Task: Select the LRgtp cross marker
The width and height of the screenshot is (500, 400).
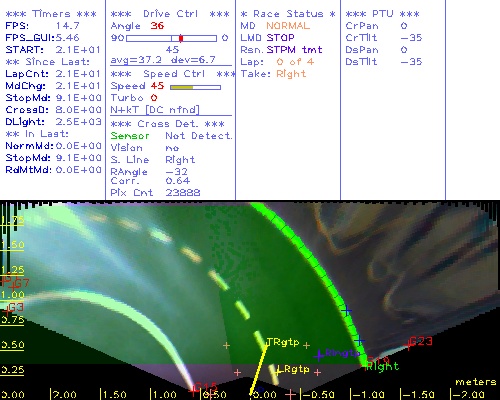Action: 278,370
